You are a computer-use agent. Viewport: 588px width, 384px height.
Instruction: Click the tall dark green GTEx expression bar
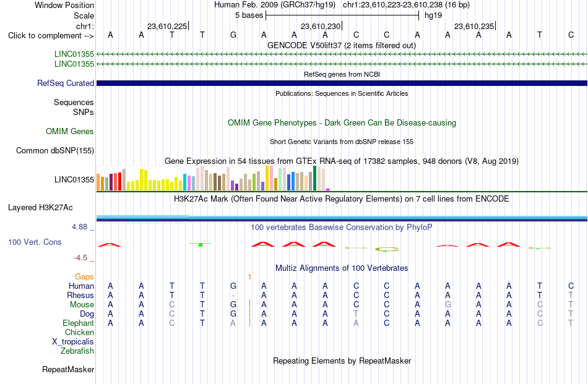[x=314, y=178]
